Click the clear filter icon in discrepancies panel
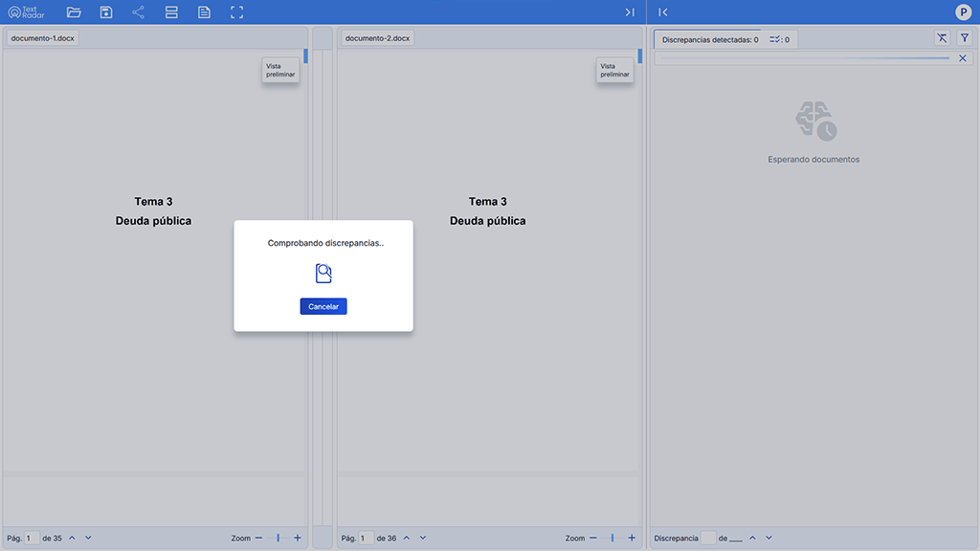The width and height of the screenshot is (980, 551). (942, 38)
